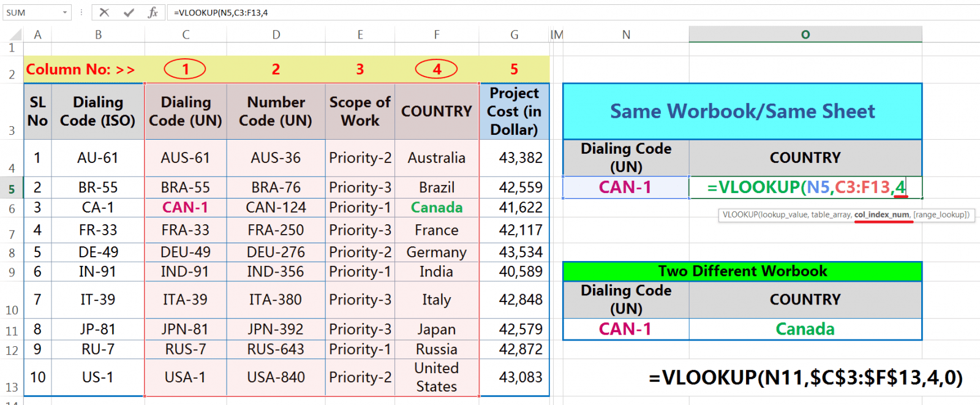Select the Priority-1 cell in India row
Image resolution: width=980 pixels, height=405 pixels.
point(360,271)
